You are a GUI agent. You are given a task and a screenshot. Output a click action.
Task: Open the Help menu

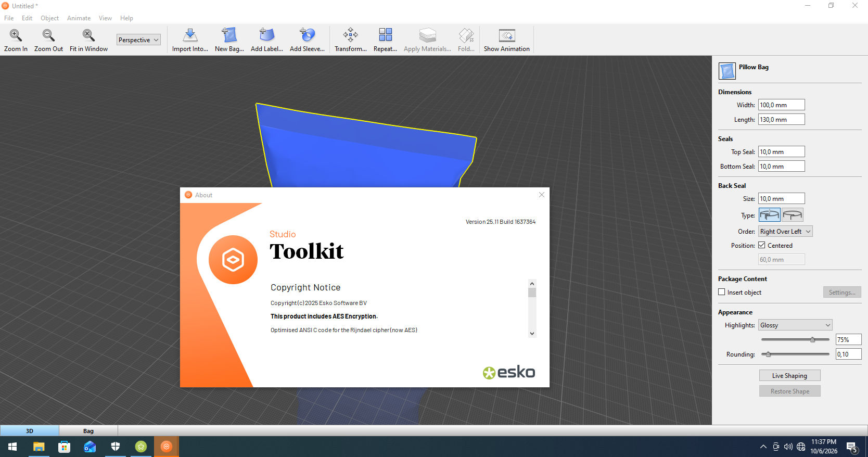tap(126, 18)
